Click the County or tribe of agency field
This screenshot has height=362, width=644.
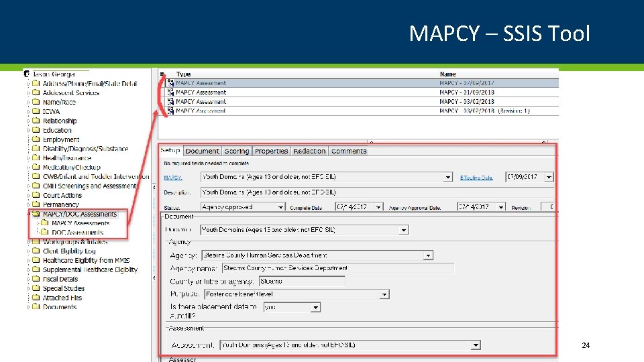tap(302, 281)
